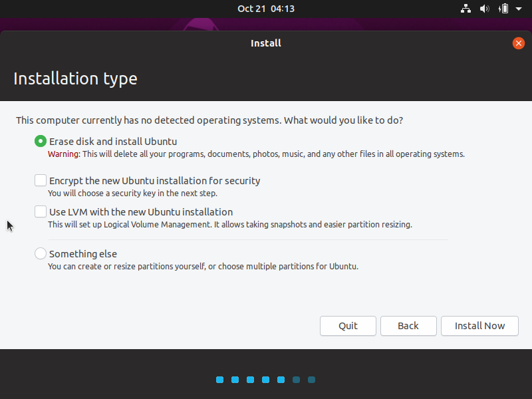Open the network connection status icon
Image resolution: width=532 pixels, height=399 pixels.
[465, 9]
